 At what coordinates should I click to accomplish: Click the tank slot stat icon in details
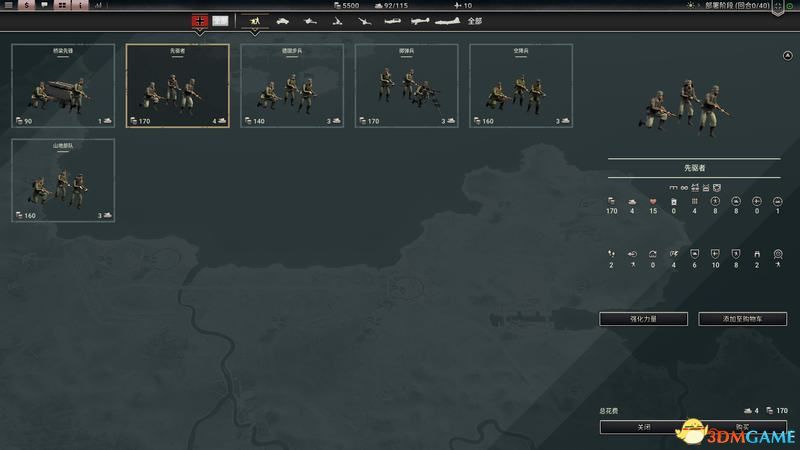point(632,202)
